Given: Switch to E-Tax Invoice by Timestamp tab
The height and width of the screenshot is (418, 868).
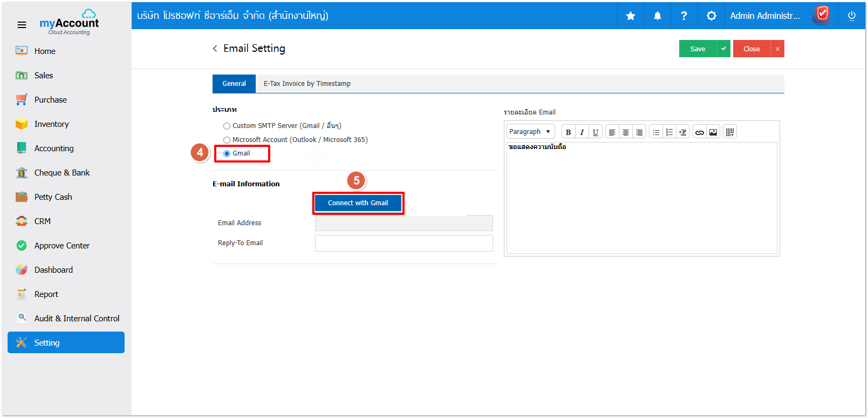Looking at the screenshot, I should pos(307,84).
